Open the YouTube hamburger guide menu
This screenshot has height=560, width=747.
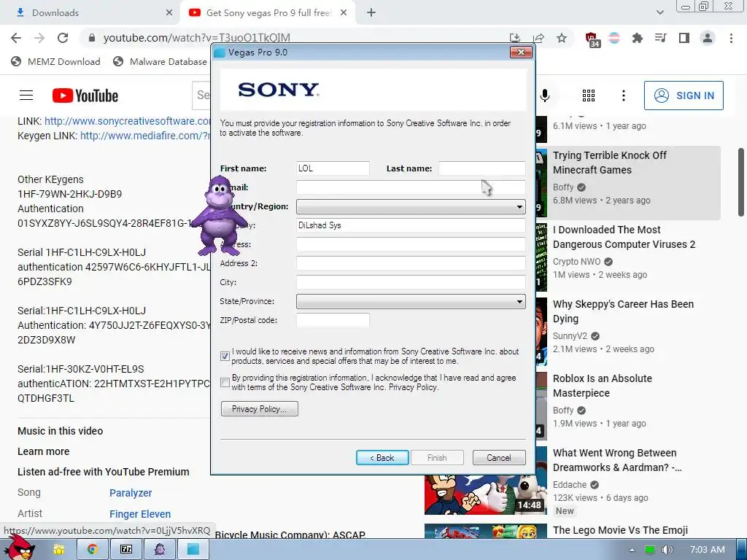(26, 96)
